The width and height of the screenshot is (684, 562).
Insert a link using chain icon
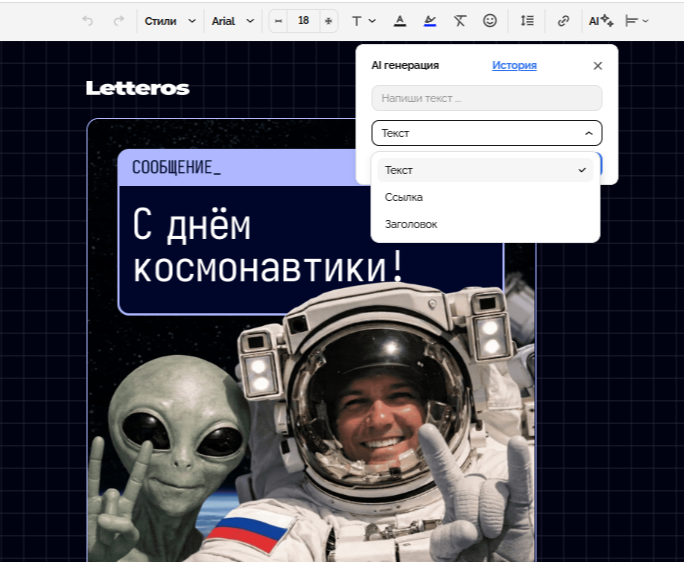pos(563,20)
